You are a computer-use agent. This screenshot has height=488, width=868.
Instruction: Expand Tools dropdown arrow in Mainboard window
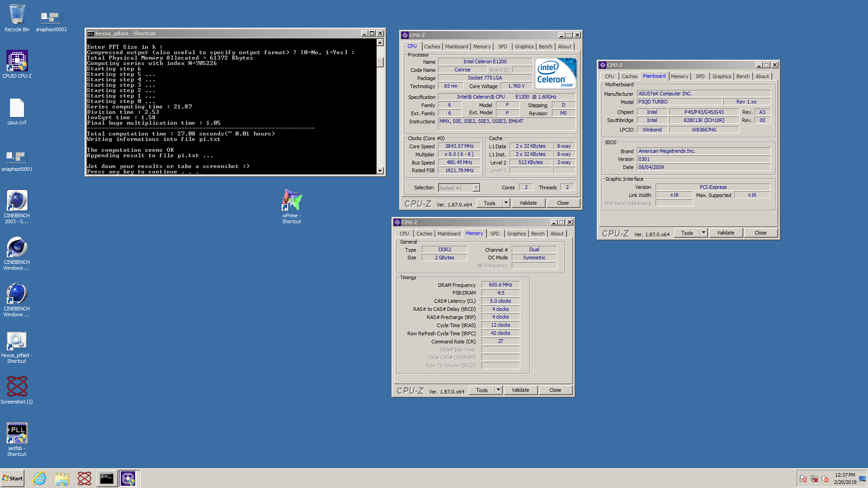point(703,233)
